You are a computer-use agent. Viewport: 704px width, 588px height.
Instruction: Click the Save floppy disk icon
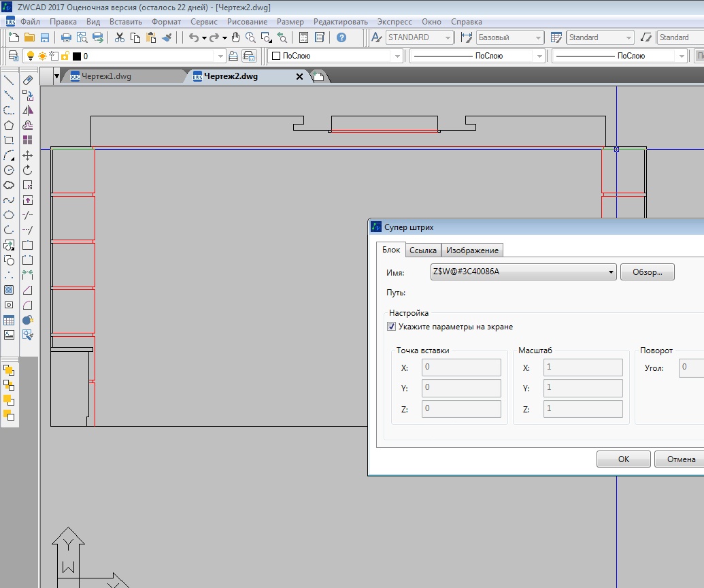click(x=45, y=37)
